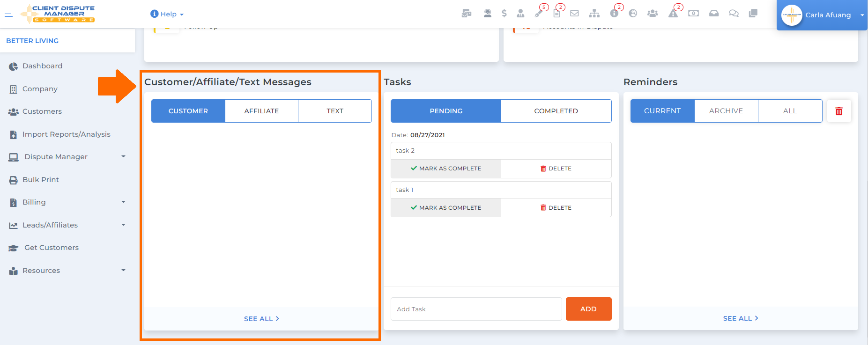Click the info circle icon with badge 2
The height and width of the screenshot is (345, 868).
[614, 14]
